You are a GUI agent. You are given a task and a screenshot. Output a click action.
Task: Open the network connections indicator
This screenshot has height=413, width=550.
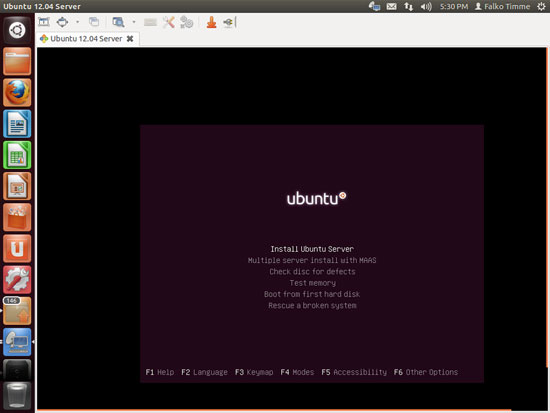click(x=408, y=6)
